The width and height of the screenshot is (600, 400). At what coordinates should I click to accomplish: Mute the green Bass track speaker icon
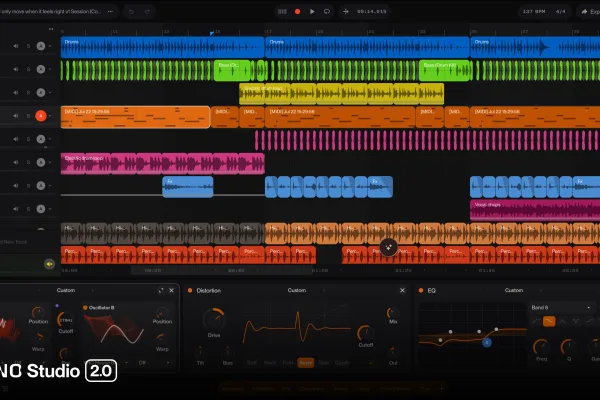click(16, 69)
